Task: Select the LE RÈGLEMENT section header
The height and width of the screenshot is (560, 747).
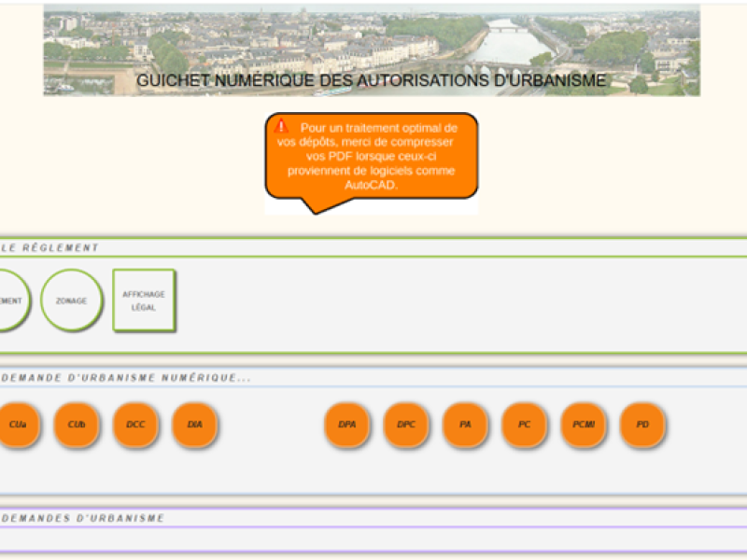Action: (x=50, y=248)
